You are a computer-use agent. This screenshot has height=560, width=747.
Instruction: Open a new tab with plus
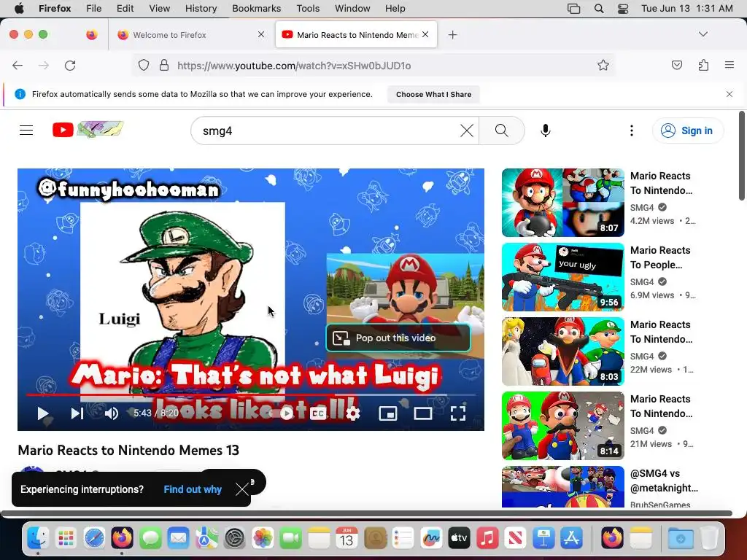452,35
